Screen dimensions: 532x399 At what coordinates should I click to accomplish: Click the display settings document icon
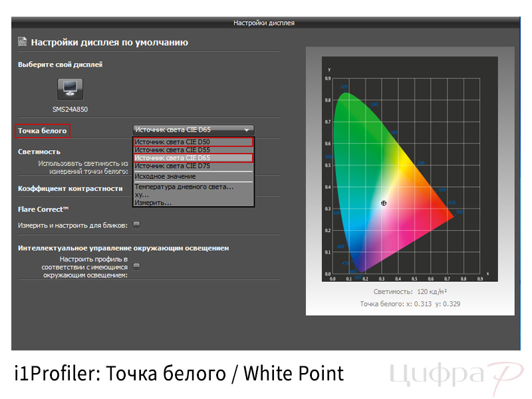click(23, 42)
